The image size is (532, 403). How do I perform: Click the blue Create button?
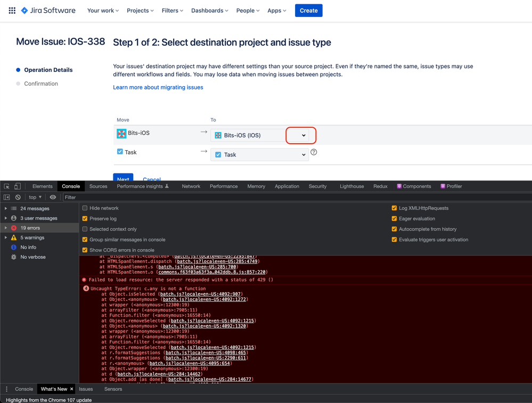point(309,11)
